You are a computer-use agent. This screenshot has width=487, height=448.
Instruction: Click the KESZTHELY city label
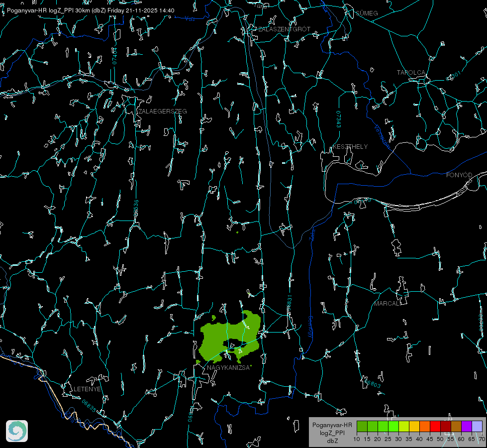(x=350, y=147)
